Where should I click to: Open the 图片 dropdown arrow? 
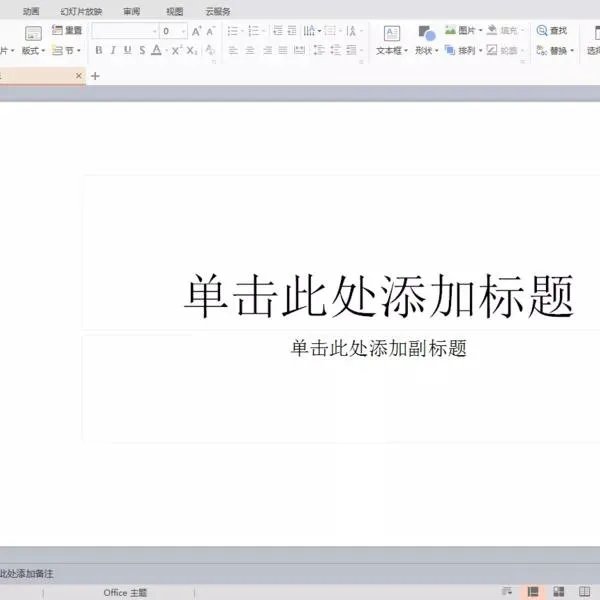click(480, 30)
